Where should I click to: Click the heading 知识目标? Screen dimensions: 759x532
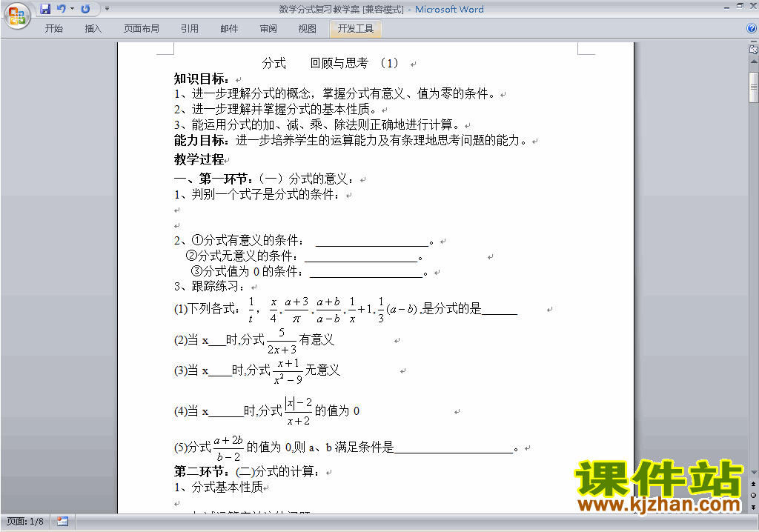point(202,79)
